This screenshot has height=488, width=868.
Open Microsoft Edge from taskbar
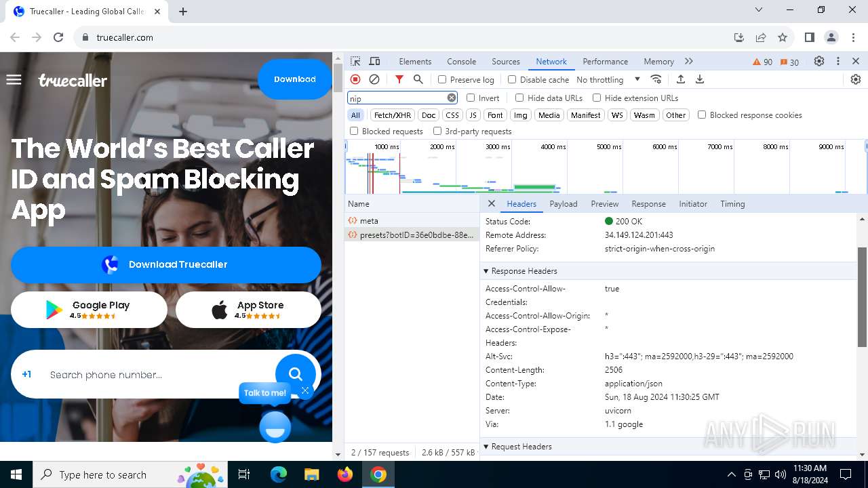pyautogui.click(x=279, y=474)
